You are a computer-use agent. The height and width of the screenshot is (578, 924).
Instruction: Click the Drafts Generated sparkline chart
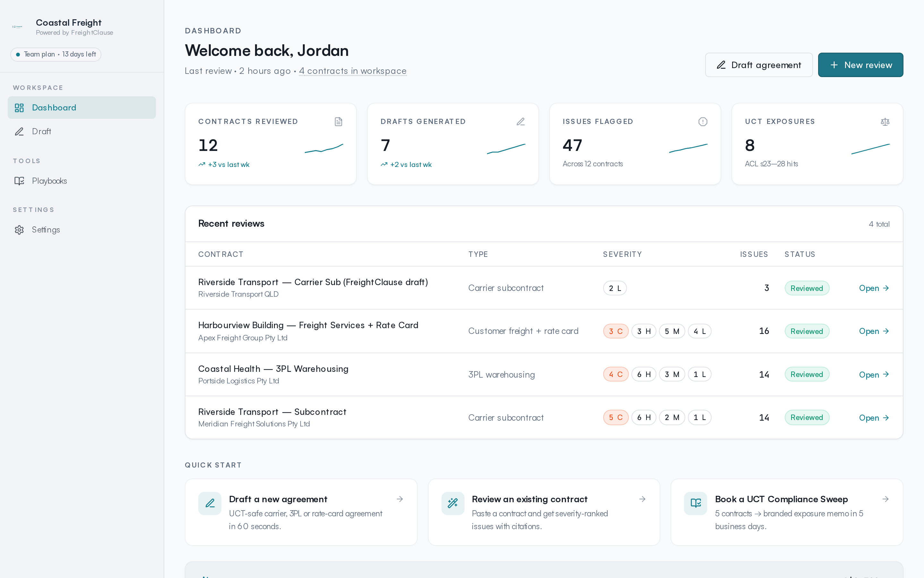point(506,148)
